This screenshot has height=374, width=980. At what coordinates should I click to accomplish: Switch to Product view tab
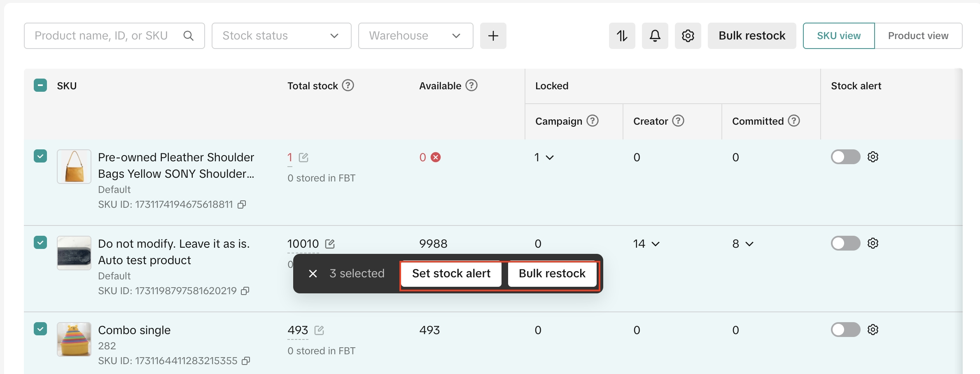(918, 36)
